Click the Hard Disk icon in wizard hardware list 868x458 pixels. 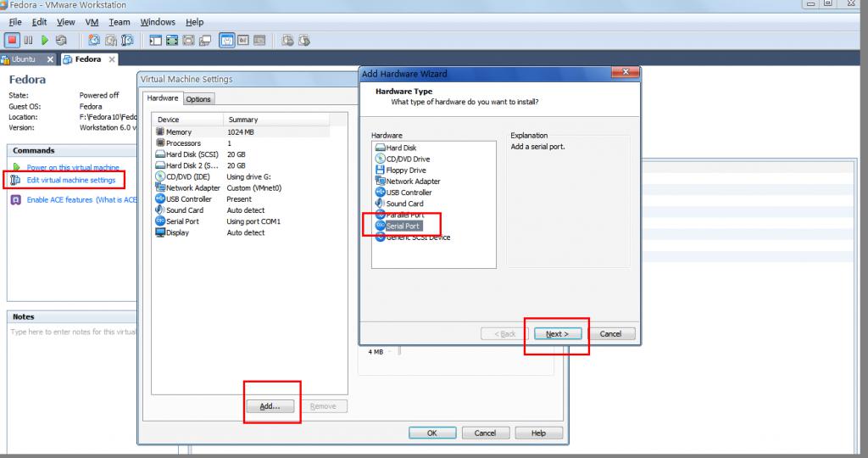point(380,148)
